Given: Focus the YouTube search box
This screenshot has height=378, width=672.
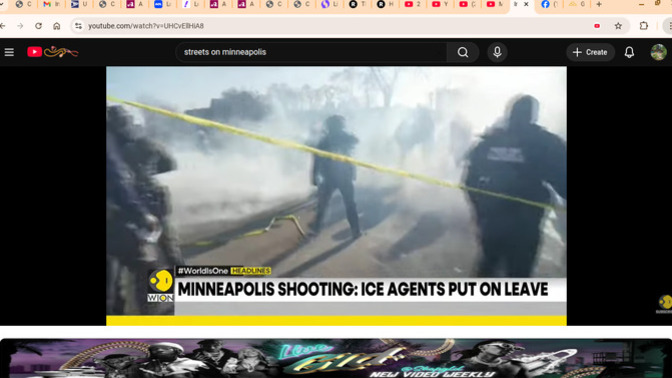Looking at the screenshot, I should pos(311,52).
